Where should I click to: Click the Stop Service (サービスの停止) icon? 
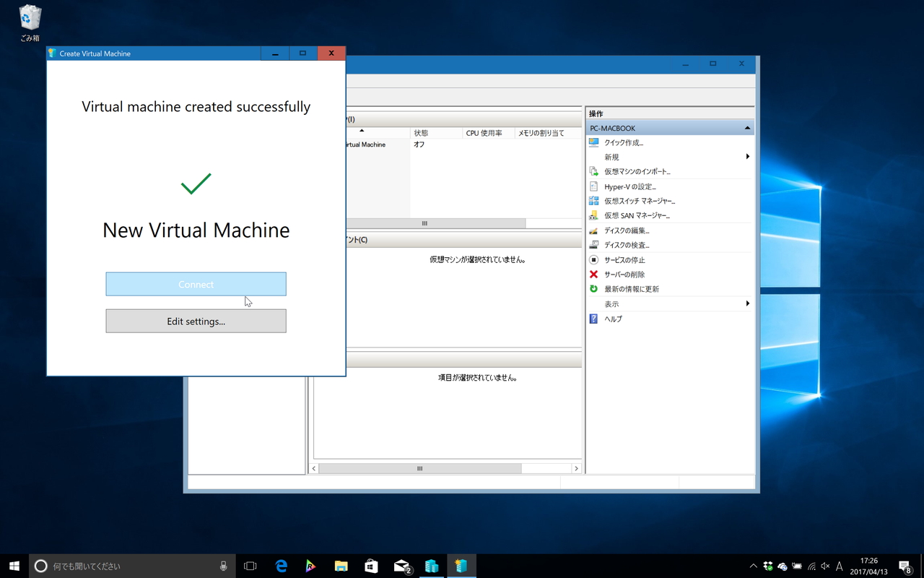tap(594, 259)
